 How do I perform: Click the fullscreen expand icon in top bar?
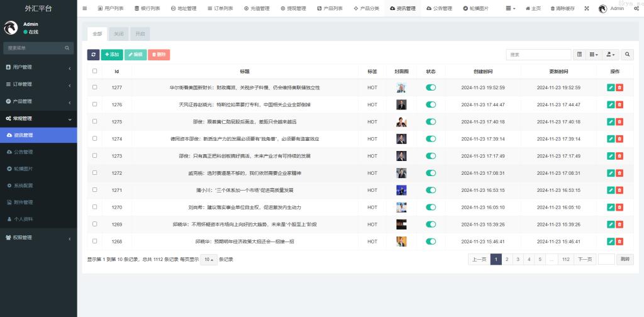pyautogui.click(x=587, y=9)
